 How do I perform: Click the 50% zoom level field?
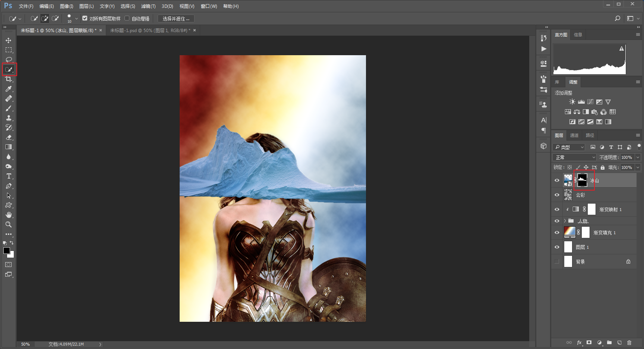click(25, 344)
